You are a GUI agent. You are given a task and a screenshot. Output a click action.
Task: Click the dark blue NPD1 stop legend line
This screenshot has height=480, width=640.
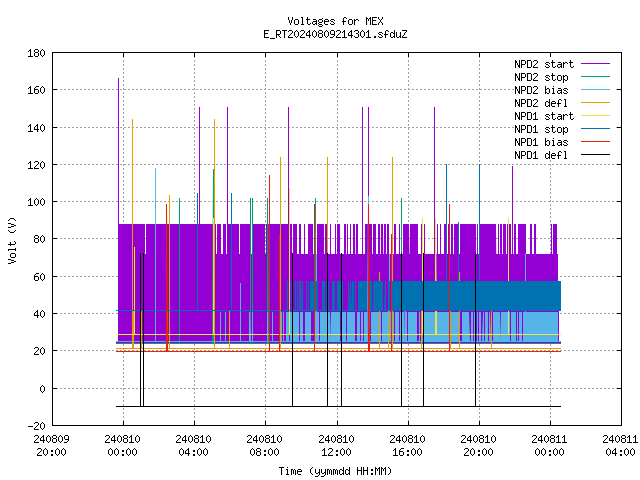click(595, 129)
